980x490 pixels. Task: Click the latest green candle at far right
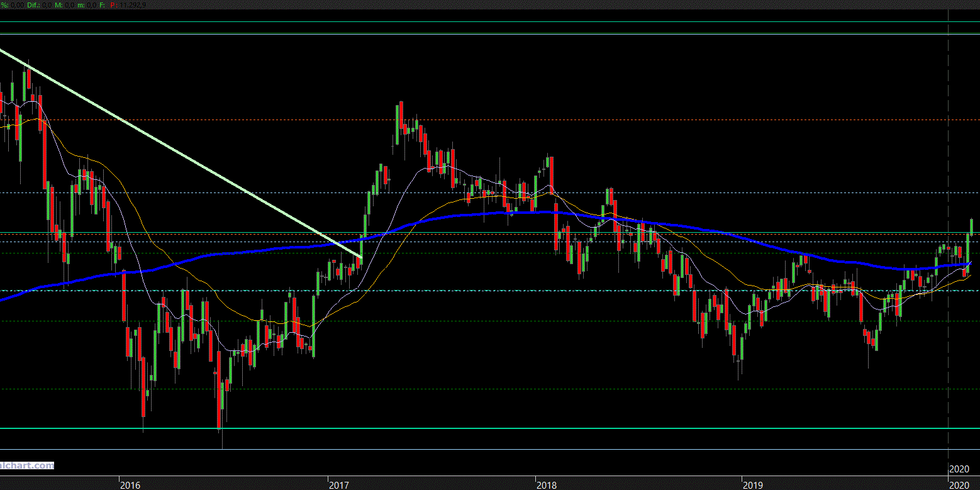972,226
